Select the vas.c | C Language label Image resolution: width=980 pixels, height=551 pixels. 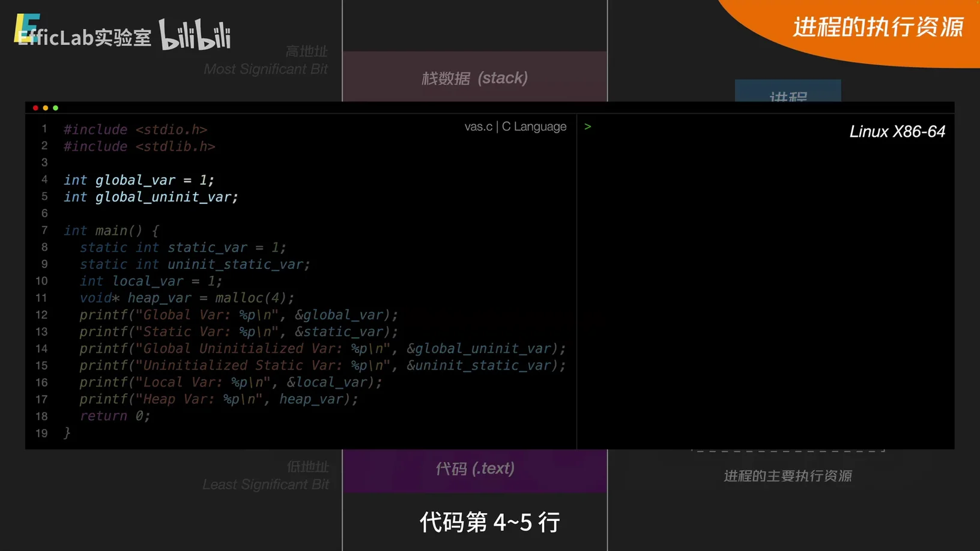[515, 127]
